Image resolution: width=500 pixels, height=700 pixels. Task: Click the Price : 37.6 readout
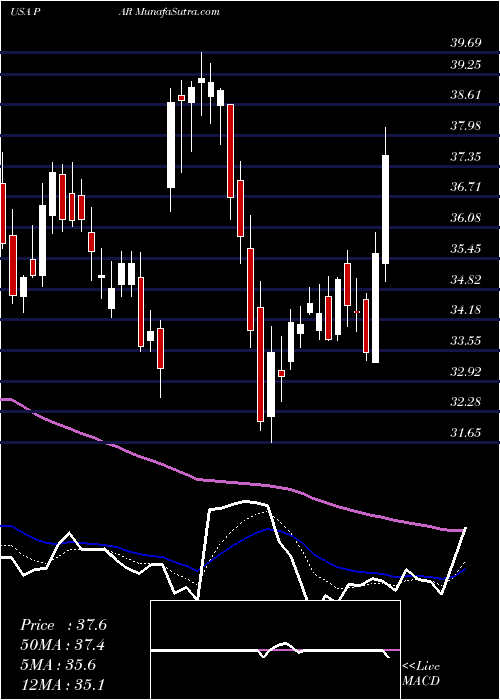[x=63, y=625]
